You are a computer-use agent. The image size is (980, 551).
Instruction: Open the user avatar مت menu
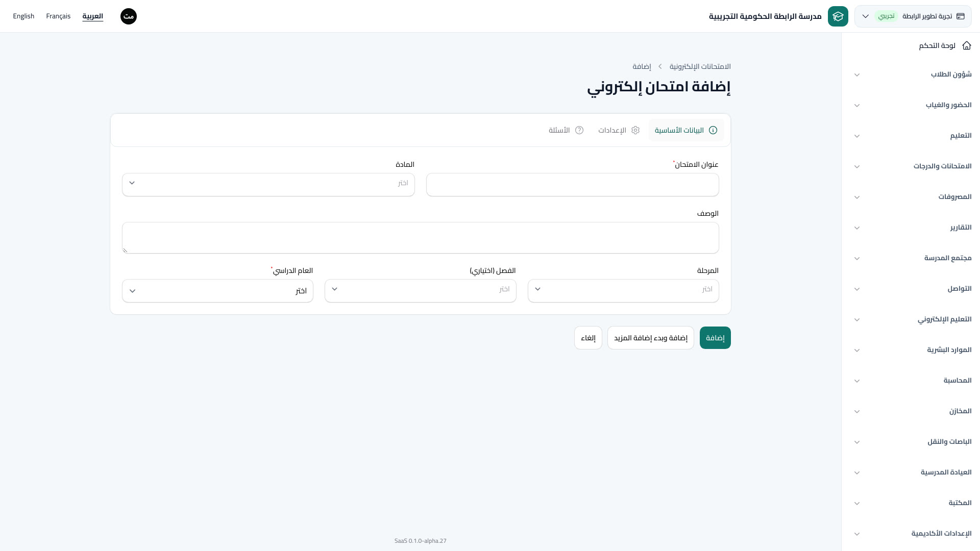click(x=129, y=16)
